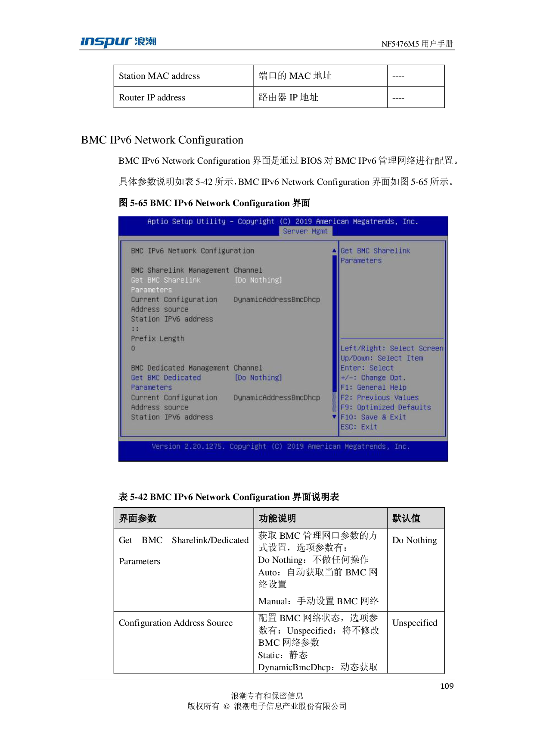Image resolution: width=534 pixels, height=756 pixels.
Task: Click the F10: Save & Exit hint
Action: [x=373, y=417]
